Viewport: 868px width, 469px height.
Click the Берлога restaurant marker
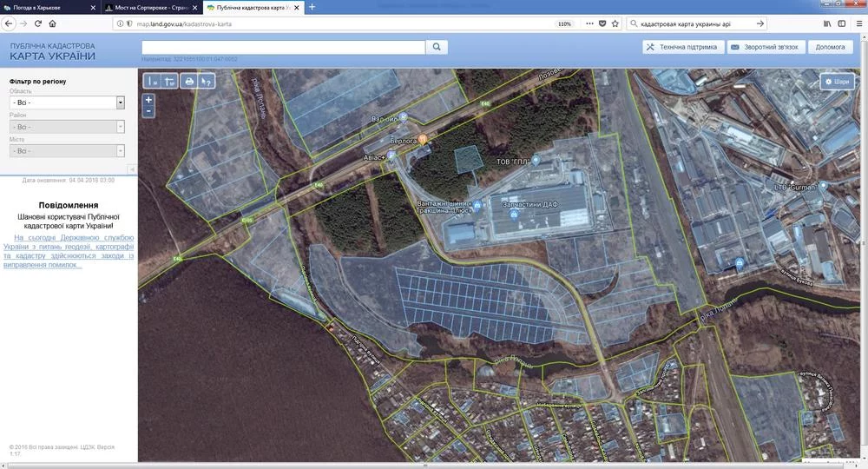pyautogui.click(x=423, y=140)
